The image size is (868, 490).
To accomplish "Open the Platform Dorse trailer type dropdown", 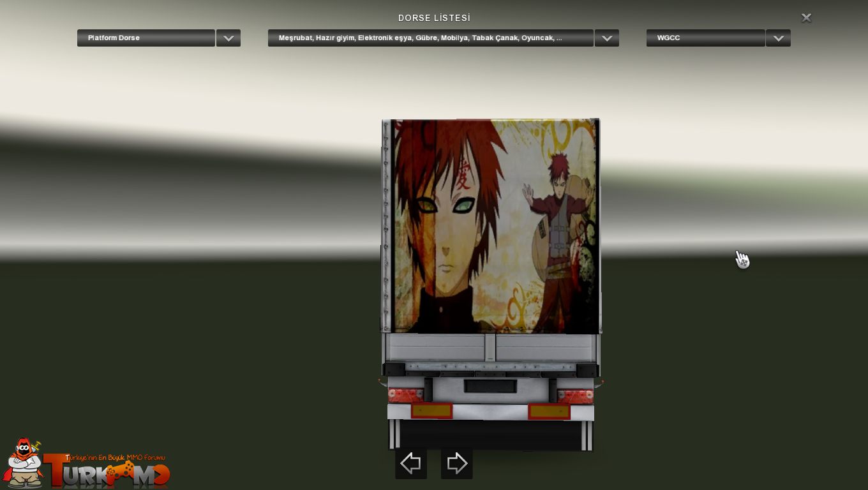I will (x=146, y=38).
